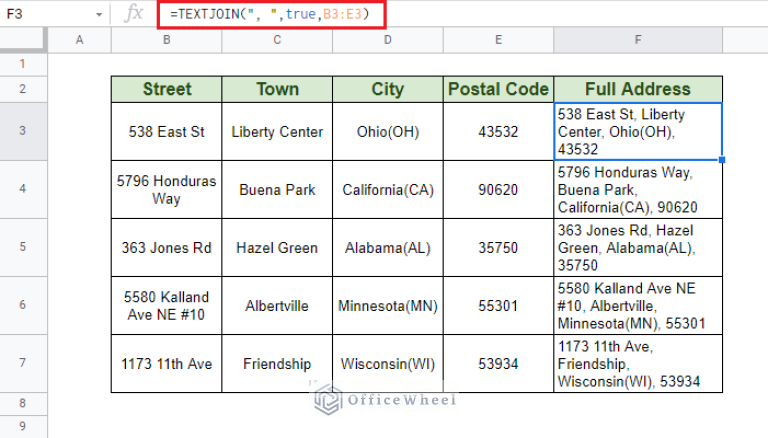Select full address cell starting 5580 Kalland Ave
The width and height of the screenshot is (768, 438).
[638, 305]
